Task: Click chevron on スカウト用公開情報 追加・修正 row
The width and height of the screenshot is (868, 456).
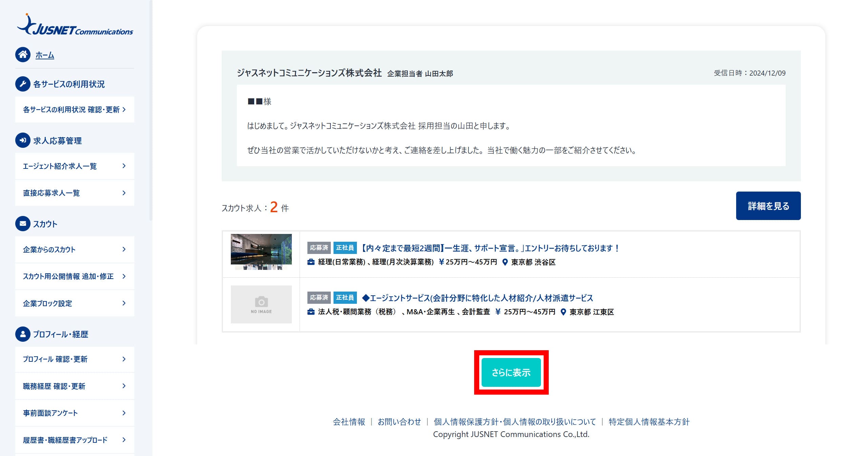Action: [x=124, y=276]
